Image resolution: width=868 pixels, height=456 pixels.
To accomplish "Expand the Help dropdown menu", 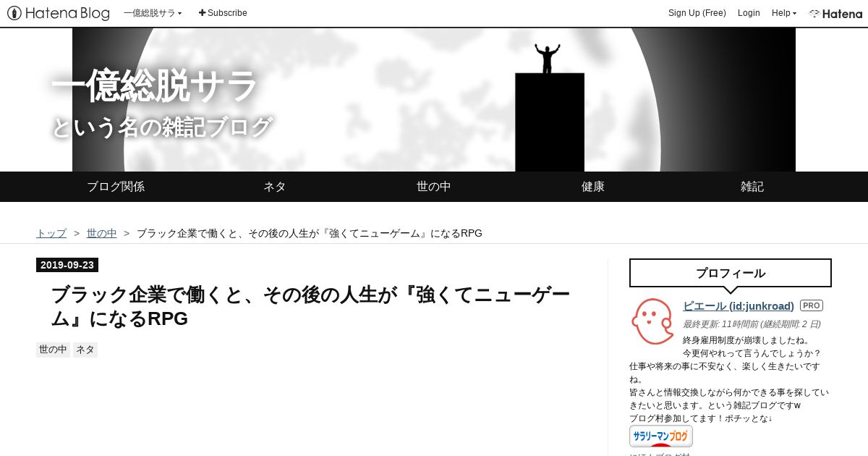I will 784,13.
